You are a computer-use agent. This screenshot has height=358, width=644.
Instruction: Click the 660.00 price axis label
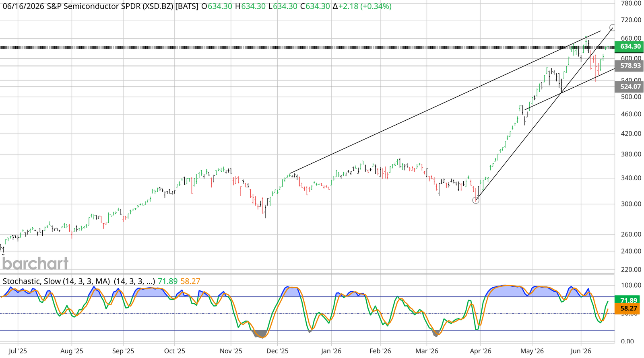click(631, 39)
